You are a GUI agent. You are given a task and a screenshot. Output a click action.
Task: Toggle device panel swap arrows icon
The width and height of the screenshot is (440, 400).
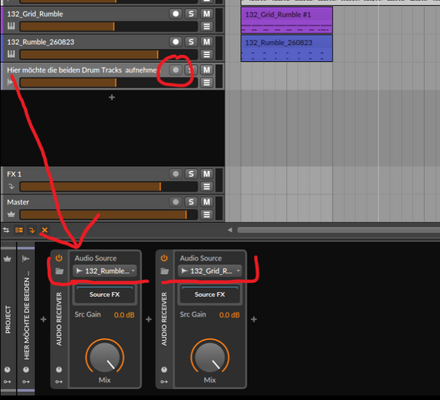tap(6, 230)
